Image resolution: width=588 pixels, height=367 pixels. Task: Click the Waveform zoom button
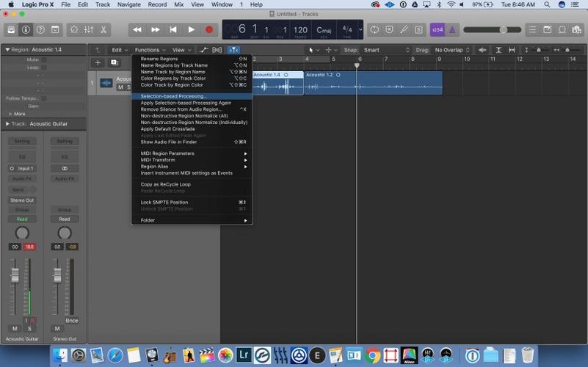click(482, 50)
